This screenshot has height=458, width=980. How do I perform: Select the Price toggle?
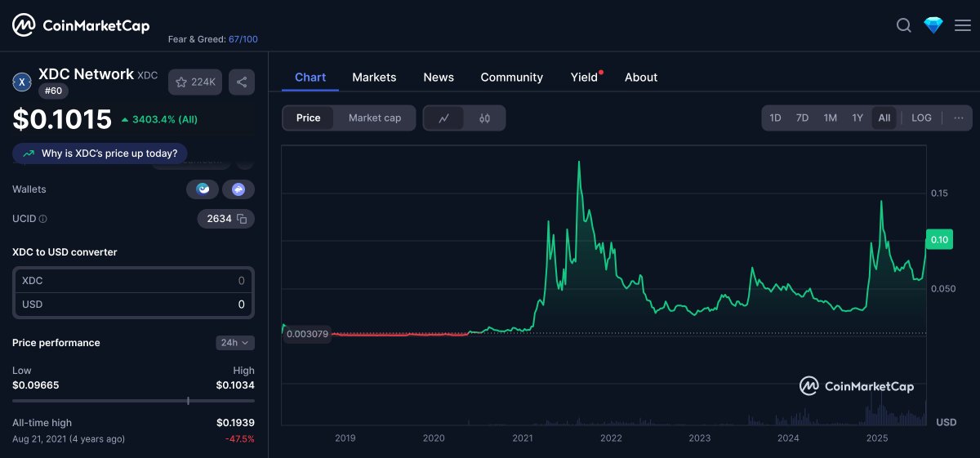pos(309,118)
